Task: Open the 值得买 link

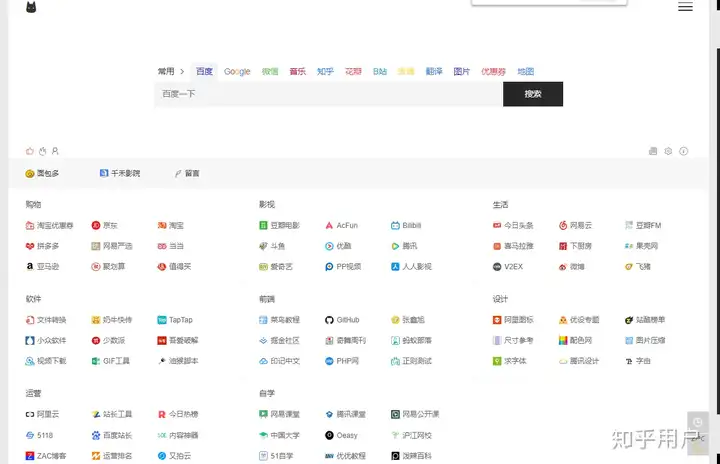Action: [174, 266]
